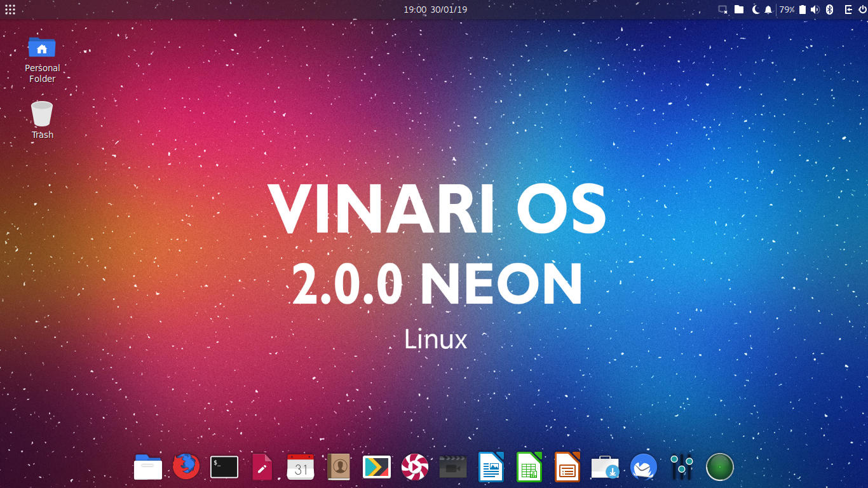Viewport: 868px width, 488px height.
Task: Click the 79% battery percentage
Action: pos(787,10)
